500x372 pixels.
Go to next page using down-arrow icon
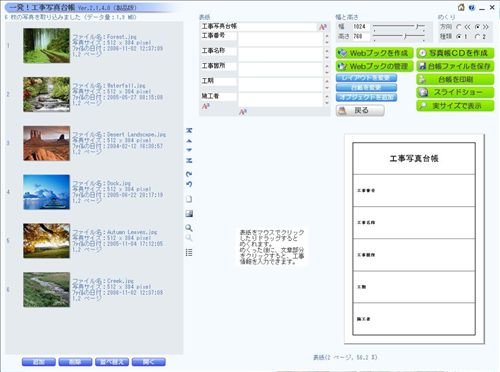tap(189, 150)
